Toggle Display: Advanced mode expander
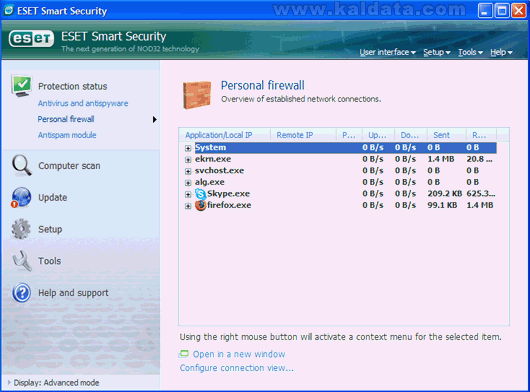The width and height of the screenshot is (530, 392). [x=9, y=383]
